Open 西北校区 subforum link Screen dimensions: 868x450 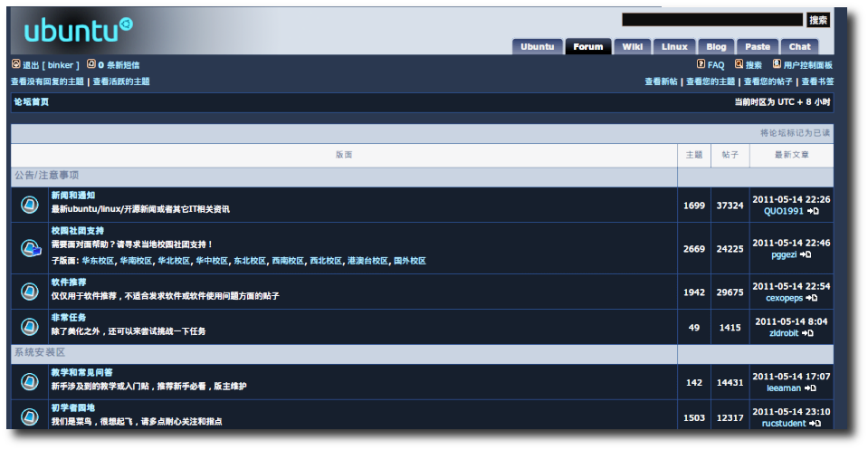pyautogui.click(x=326, y=261)
